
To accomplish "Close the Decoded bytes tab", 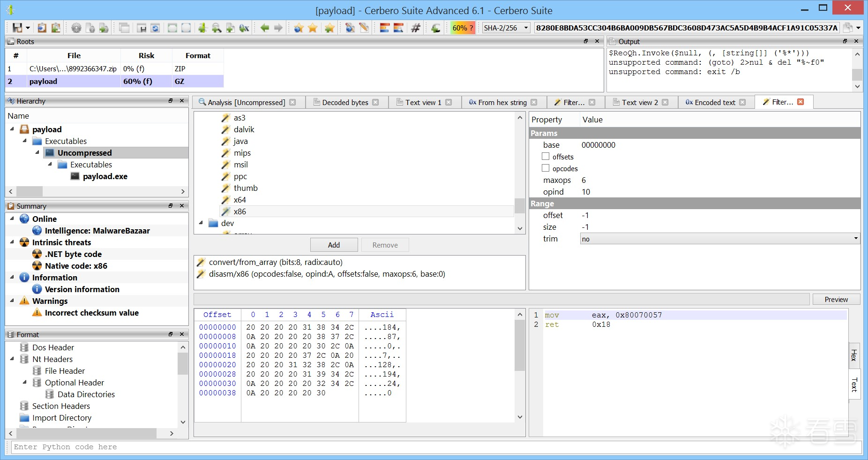I will [x=375, y=102].
